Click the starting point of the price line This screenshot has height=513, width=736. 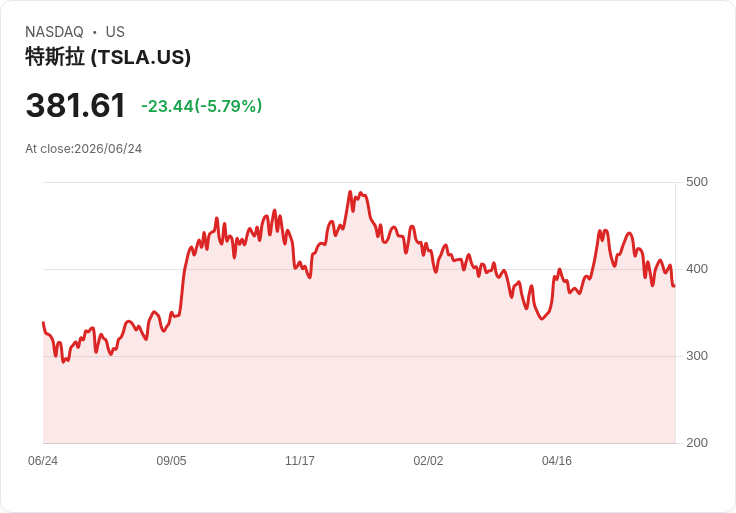(x=43, y=322)
